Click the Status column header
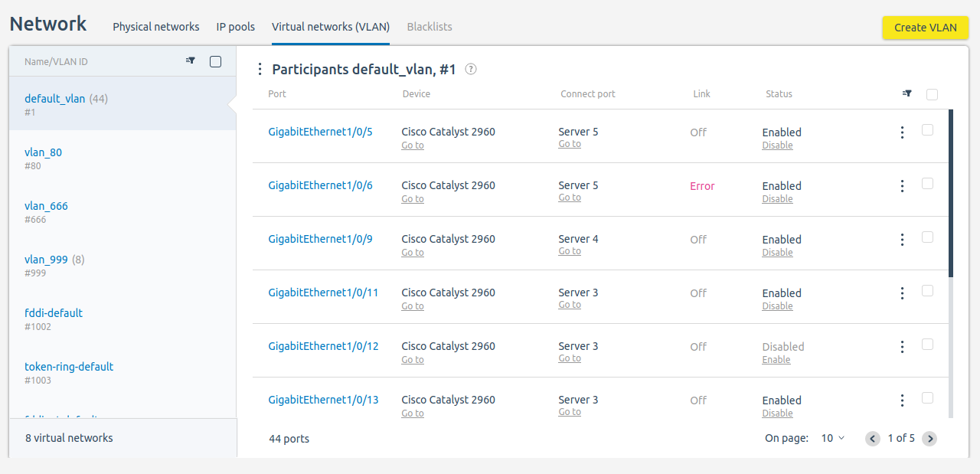This screenshot has height=474, width=980. [779, 94]
